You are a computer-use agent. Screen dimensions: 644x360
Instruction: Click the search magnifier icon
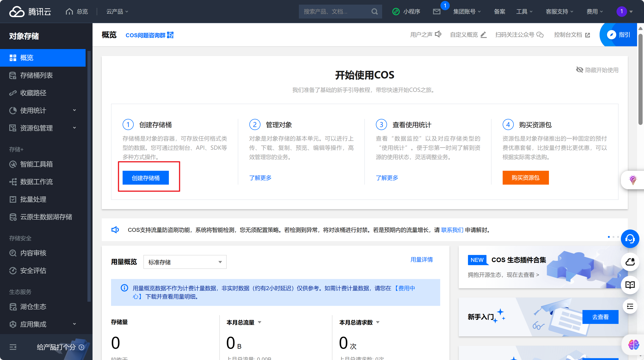pos(374,12)
